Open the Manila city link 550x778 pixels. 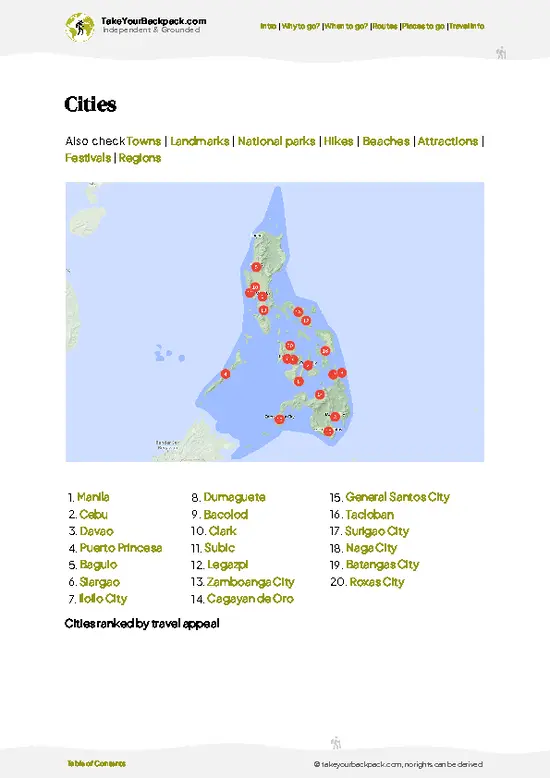[93, 497]
